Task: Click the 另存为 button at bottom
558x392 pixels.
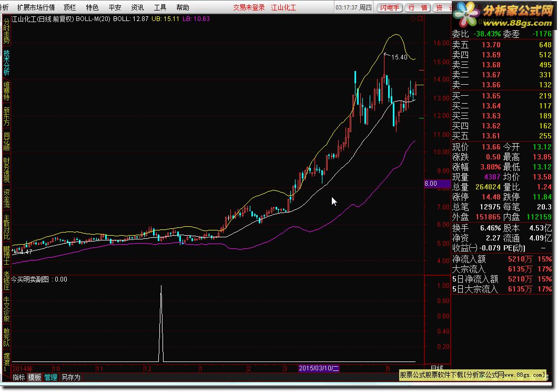Action: 71,377
